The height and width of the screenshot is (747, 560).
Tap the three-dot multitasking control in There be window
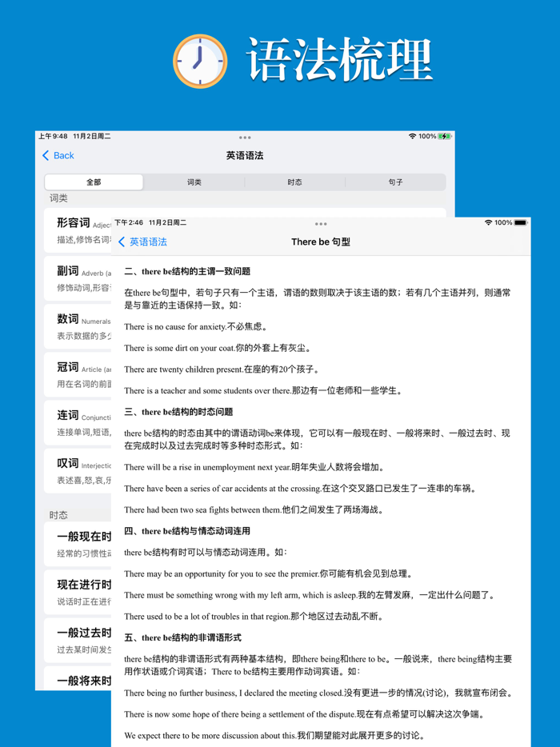tap(321, 223)
